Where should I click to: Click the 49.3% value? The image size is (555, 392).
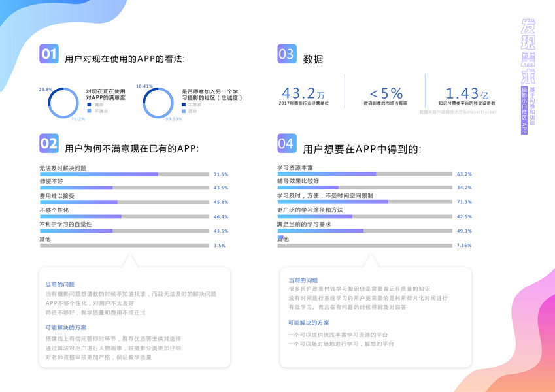464,231
